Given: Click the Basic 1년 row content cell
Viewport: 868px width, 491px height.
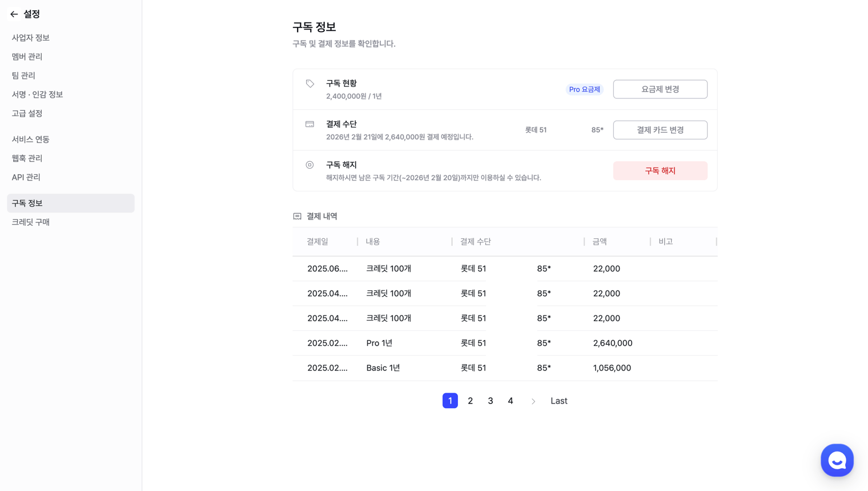Looking at the screenshot, I should coord(383,368).
